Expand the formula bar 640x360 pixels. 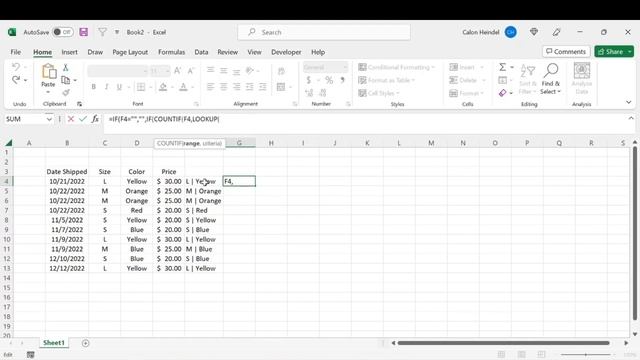[x=631, y=118]
